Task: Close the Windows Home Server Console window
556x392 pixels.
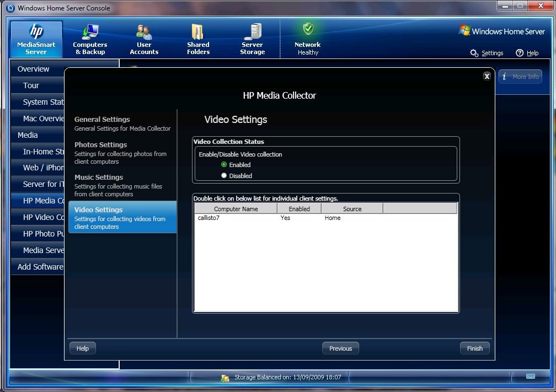Action: click(541, 6)
